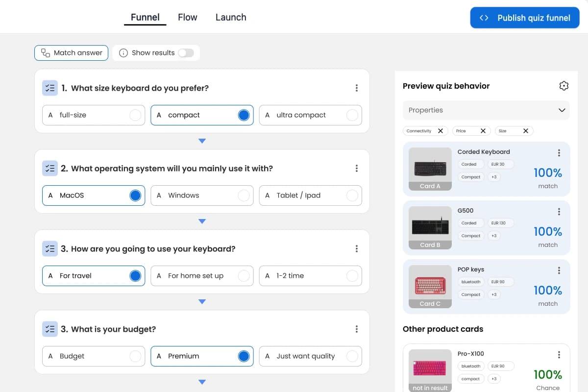588x392 pixels.
Task: Click the Match answer button
Action: tap(71, 52)
